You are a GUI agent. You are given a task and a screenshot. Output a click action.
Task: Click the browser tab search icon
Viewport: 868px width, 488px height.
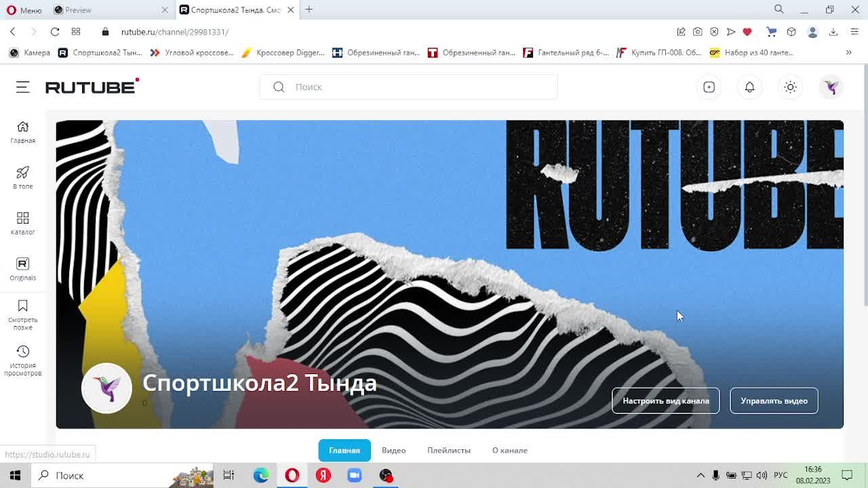779,9
